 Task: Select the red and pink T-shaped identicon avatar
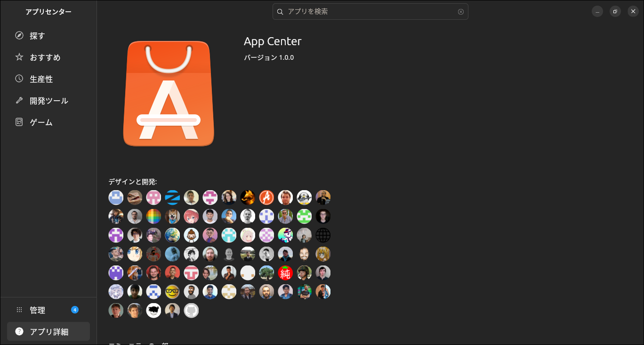tap(191, 273)
